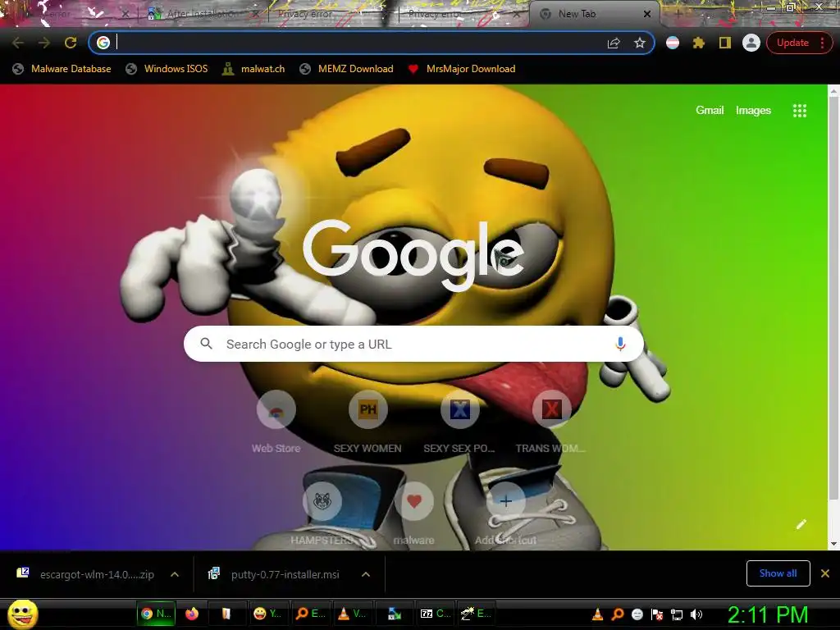840x630 pixels.
Task: Click the volume speaker tray icon
Action: [x=696, y=614]
